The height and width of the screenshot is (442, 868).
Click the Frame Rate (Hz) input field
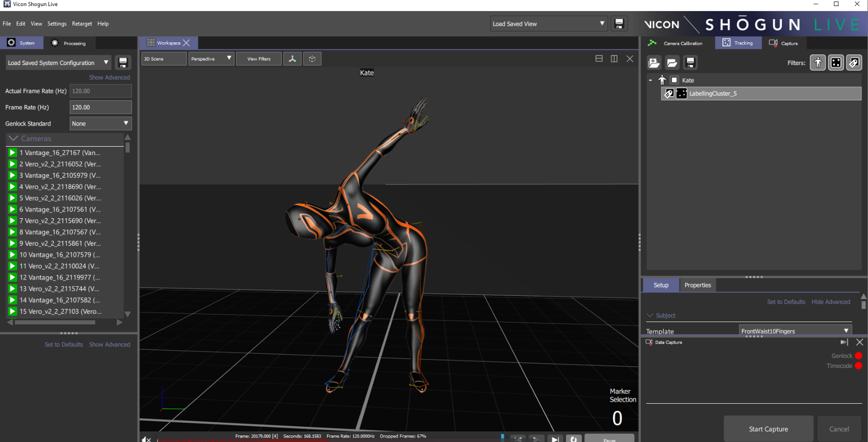click(x=100, y=107)
